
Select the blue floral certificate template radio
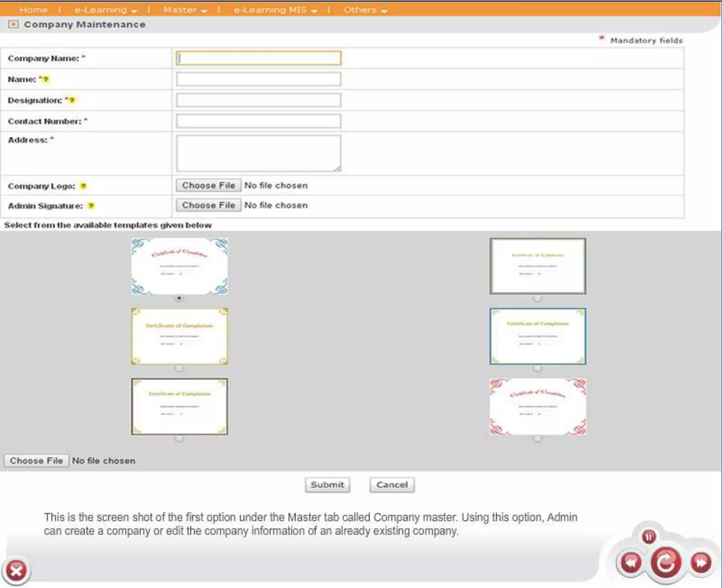tap(179, 298)
